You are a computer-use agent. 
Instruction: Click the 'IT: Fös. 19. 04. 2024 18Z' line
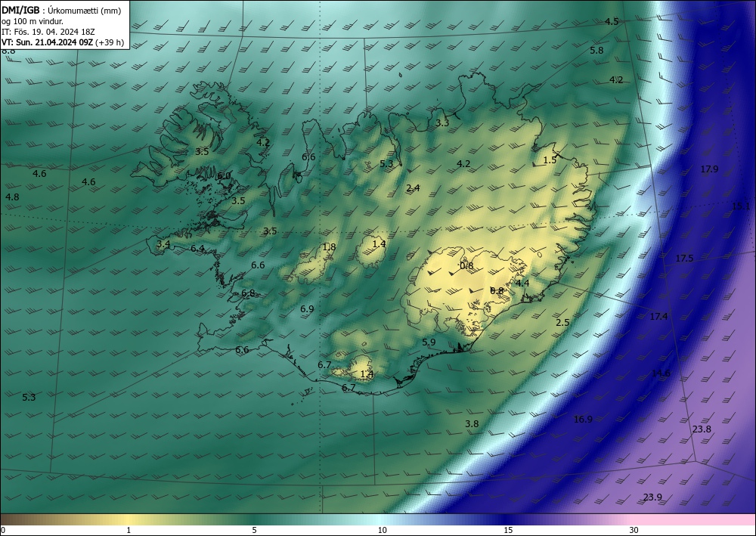[x=48, y=32]
